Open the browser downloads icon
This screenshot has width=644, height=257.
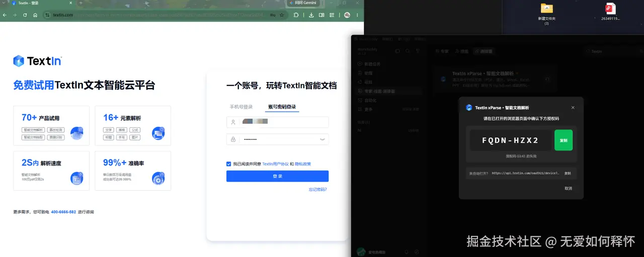click(312, 15)
